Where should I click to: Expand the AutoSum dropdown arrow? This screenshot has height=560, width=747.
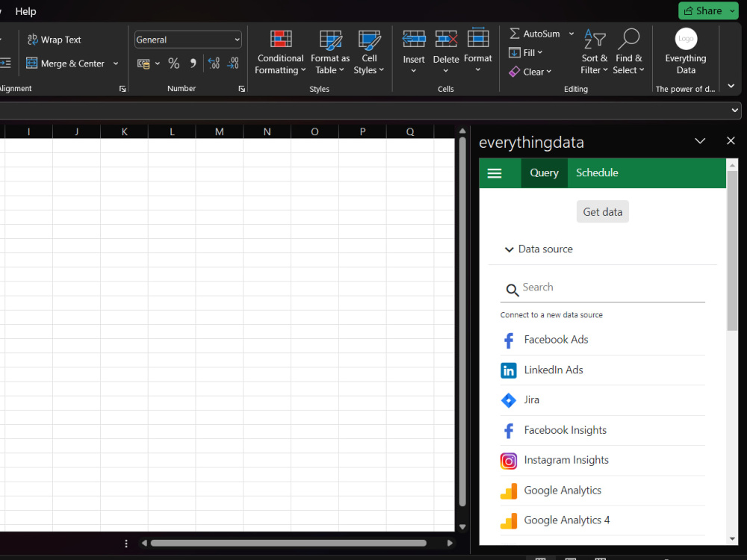pos(571,34)
